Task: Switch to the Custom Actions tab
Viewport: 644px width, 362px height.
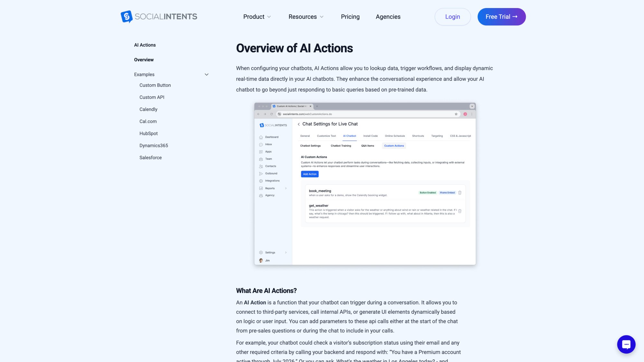Action: [394, 146]
